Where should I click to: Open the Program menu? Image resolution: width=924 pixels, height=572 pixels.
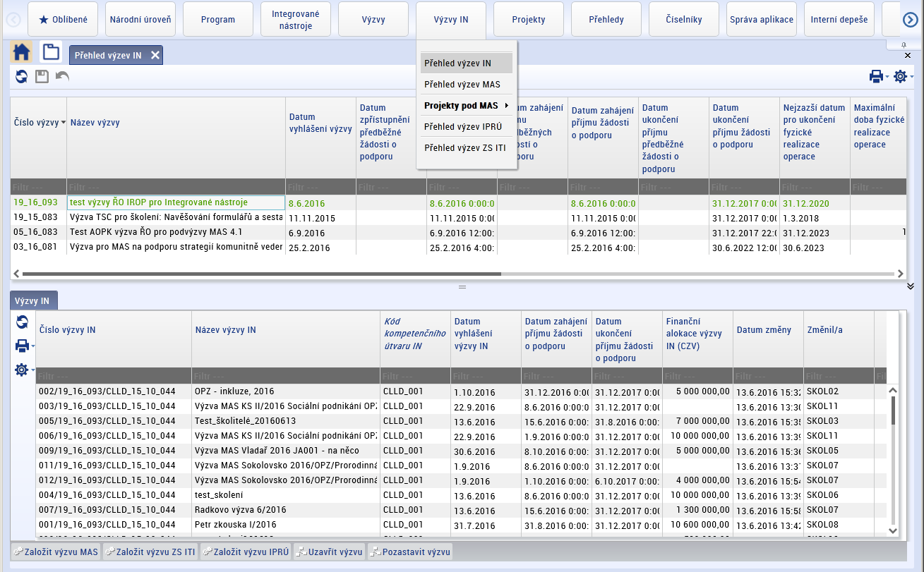(x=218, y=19)
